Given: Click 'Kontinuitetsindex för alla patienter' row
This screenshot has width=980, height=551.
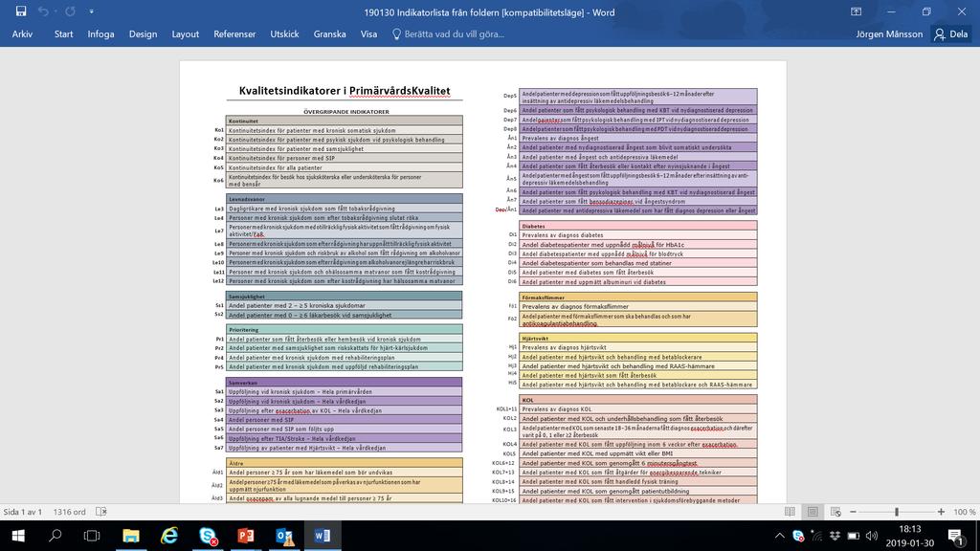Looking at the screenshot, I should tap(345, 167).
